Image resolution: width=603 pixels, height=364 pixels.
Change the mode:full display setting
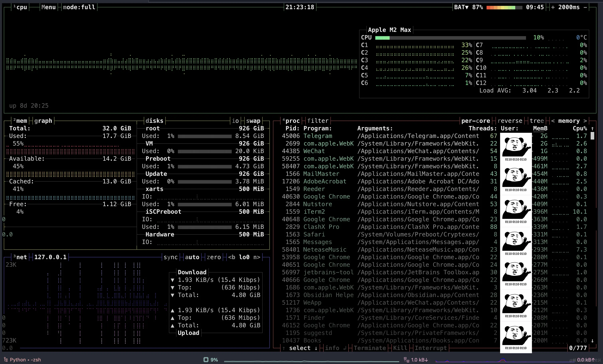pos(79,7)
